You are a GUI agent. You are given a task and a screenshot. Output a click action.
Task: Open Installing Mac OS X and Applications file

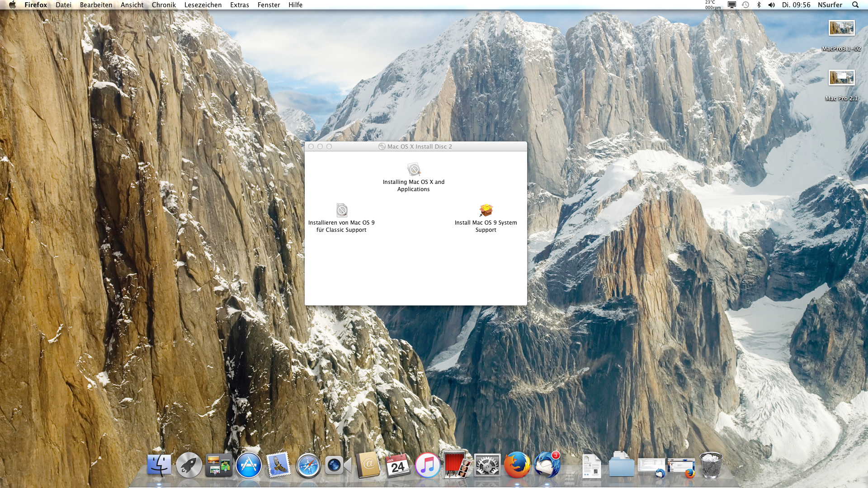414,170
